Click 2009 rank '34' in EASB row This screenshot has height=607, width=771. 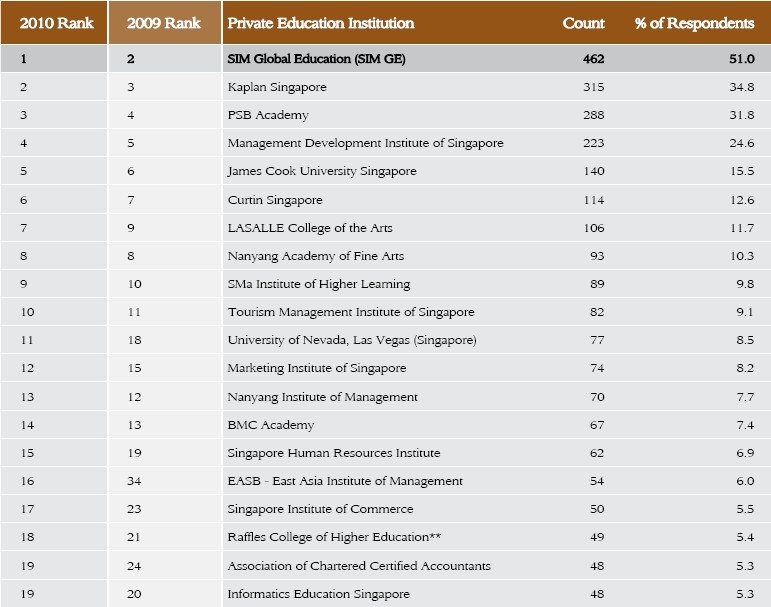(x=134, y=481)
